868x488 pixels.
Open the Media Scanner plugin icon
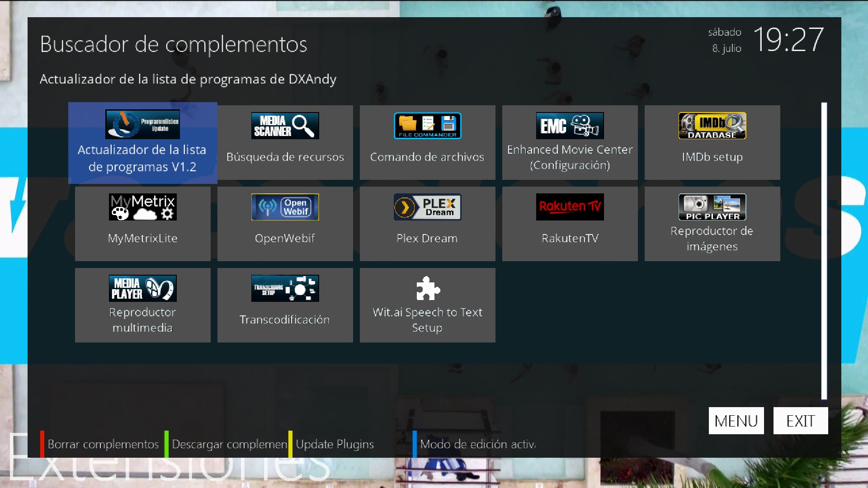285,126
